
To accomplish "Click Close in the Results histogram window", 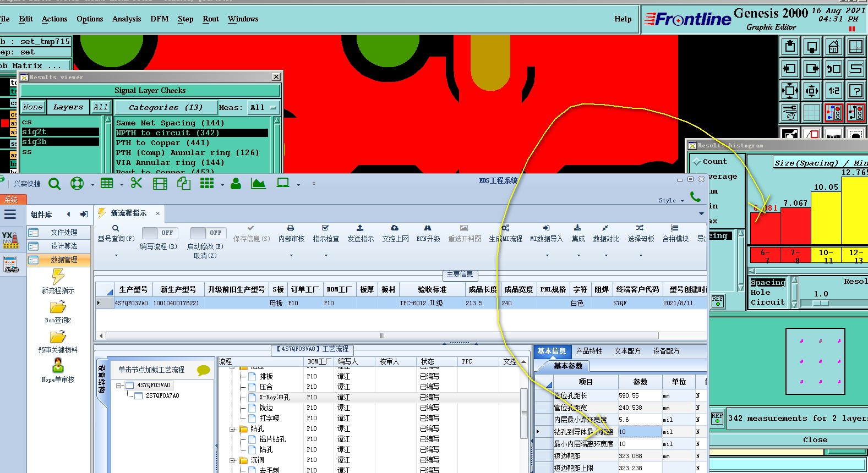I will 815,439.
